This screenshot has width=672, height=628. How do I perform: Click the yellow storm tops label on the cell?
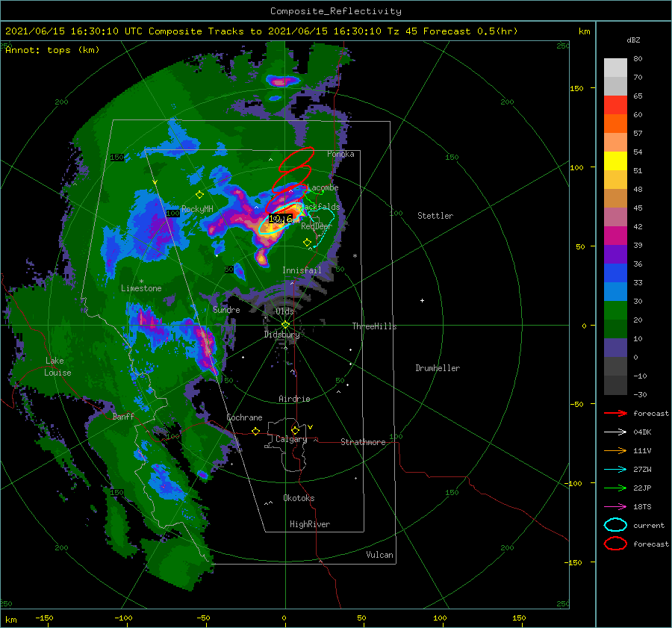[x=281, y=219]
